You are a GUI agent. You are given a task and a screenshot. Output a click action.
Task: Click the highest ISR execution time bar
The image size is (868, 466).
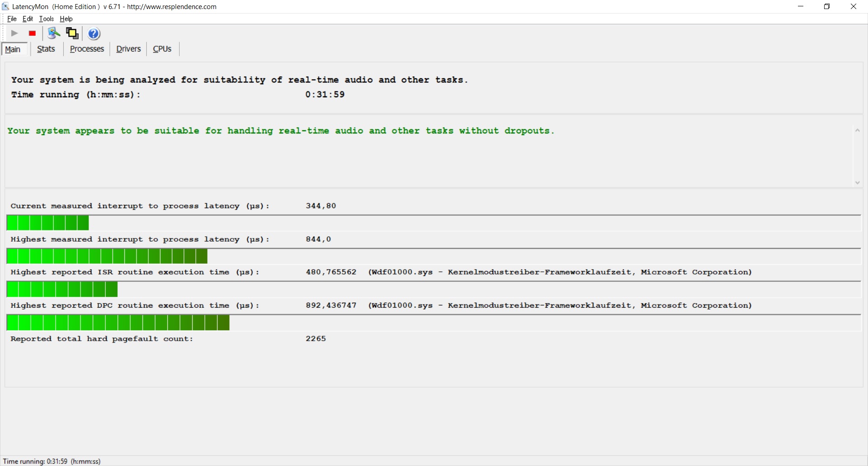62,290
